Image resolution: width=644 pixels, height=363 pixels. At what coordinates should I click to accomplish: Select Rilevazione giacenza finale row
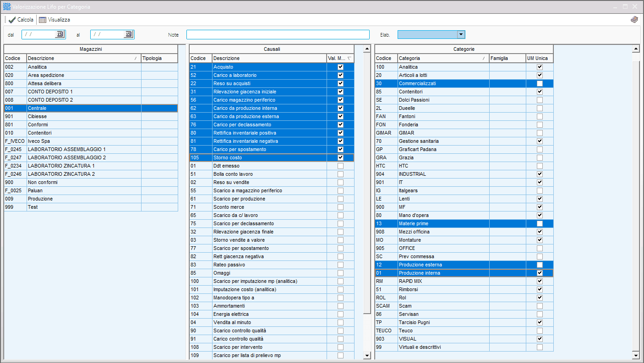click(272, 232)
